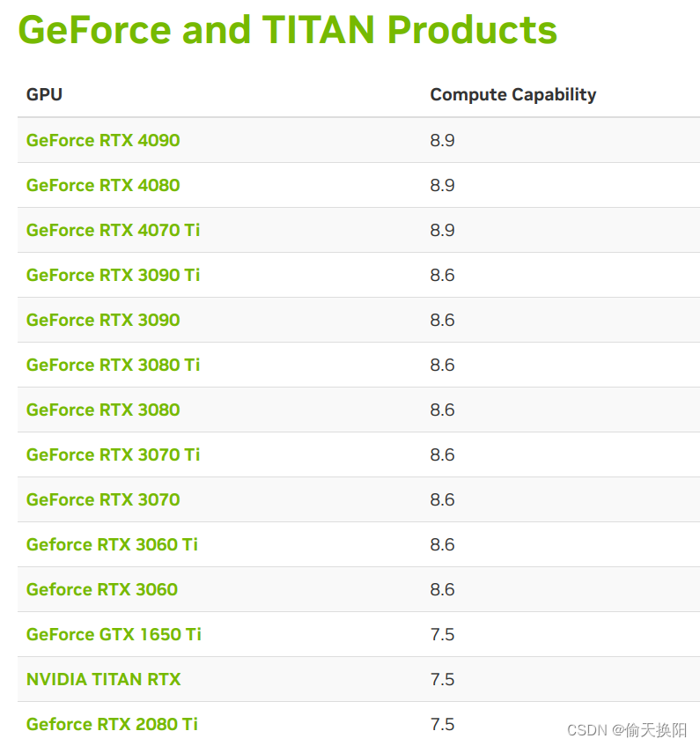Screen dimensions: 700x746
Task: Select the 8.6 value for RTX 3080 Ti
Action: point(442,365)
